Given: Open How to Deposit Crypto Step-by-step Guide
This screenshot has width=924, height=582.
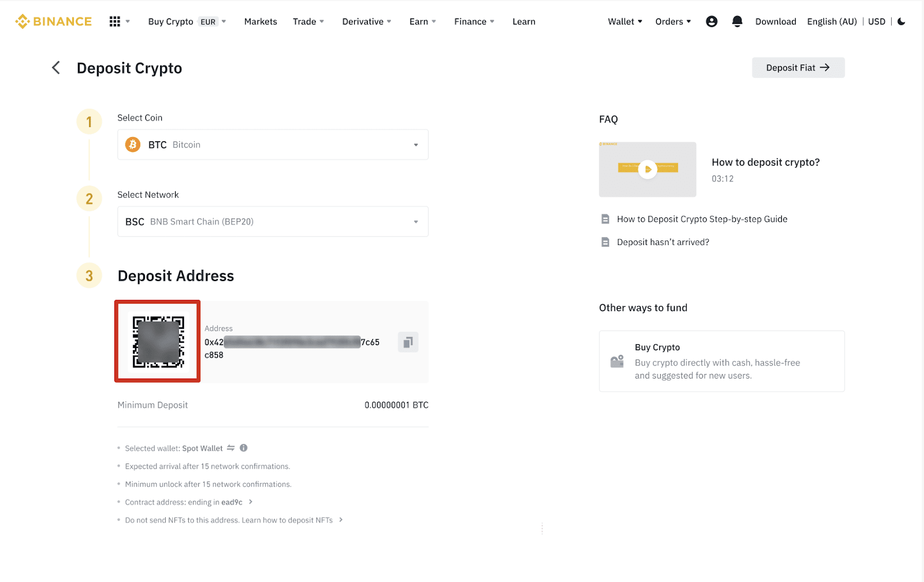Looking at the screenshot, I should (702, 219).
